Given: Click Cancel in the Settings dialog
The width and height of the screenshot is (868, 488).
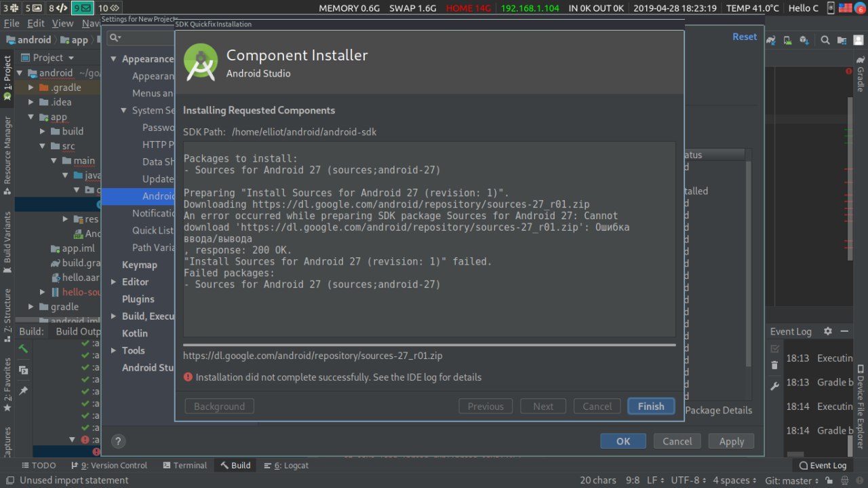Looking at the screenshot, I should 677,441.
